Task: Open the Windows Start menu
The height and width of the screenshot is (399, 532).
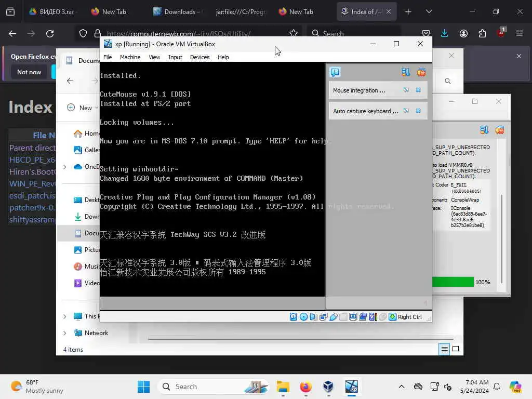Action: (143, 387)
